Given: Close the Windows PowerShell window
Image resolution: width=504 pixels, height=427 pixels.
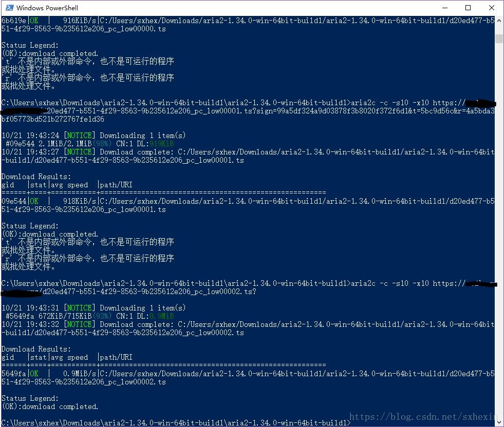Looking at the screenshot, I should pos(492,8).
